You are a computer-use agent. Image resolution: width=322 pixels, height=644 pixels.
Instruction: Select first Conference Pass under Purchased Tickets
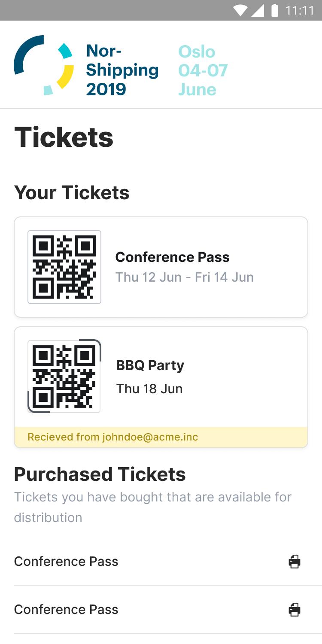point(66,562)
